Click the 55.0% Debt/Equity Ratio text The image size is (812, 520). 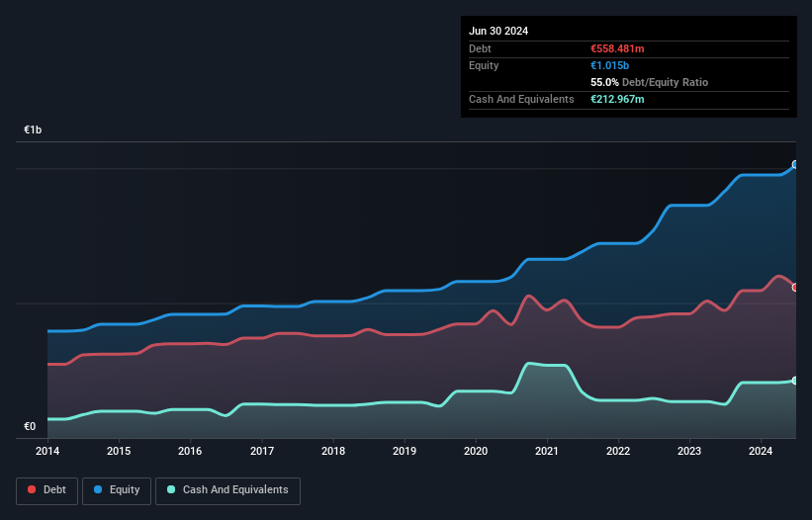(649, 82)
